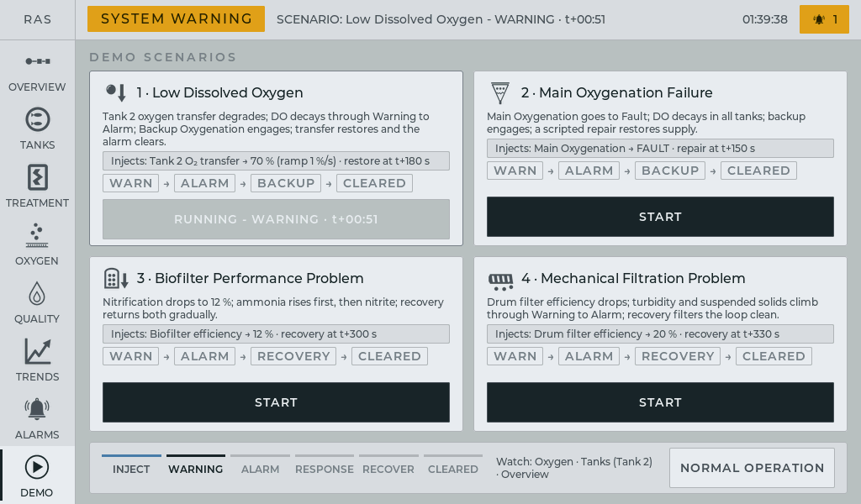Open the Alarms bell icon in sidebar

pyautogui.click(x=37, y=409)
